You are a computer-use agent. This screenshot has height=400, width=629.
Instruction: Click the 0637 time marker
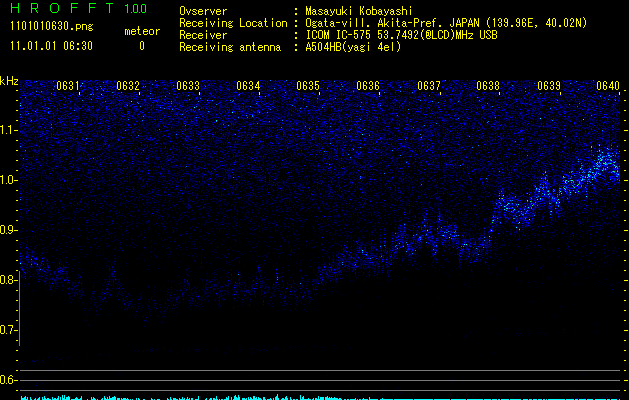click(x=429, y=86)
